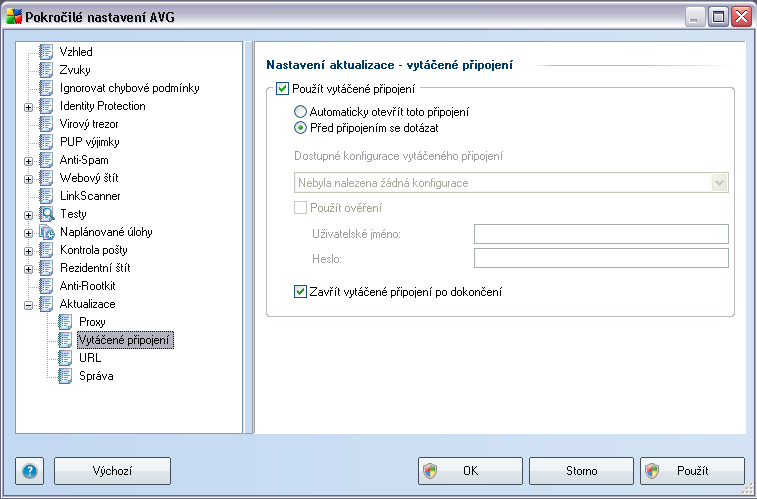757x499 pixels.
Task: Click the Anti-Rootkit page icon
Action: tap(46, 286)
